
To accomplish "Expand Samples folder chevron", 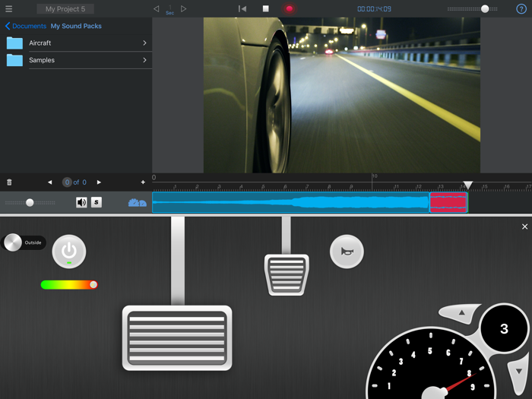I will click(x=145, y=60).
